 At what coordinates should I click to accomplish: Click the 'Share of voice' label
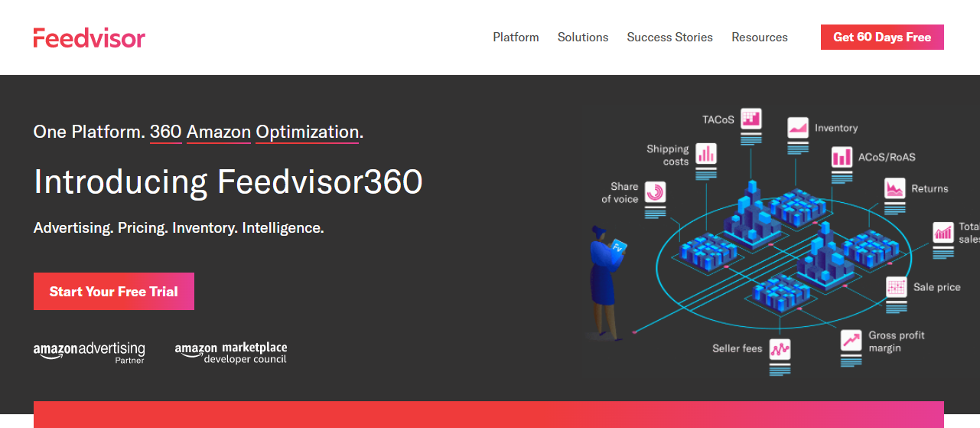click(620, 193)
